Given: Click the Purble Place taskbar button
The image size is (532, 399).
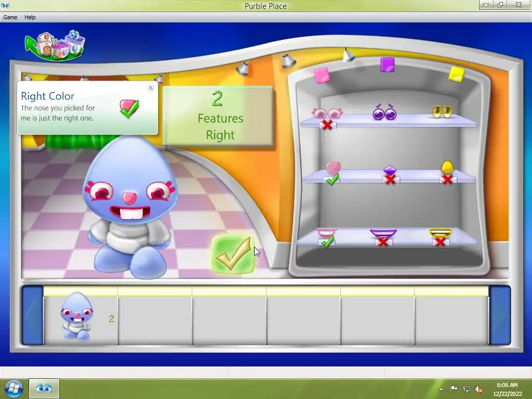Looking at the screenshot, I should (44, 389).
